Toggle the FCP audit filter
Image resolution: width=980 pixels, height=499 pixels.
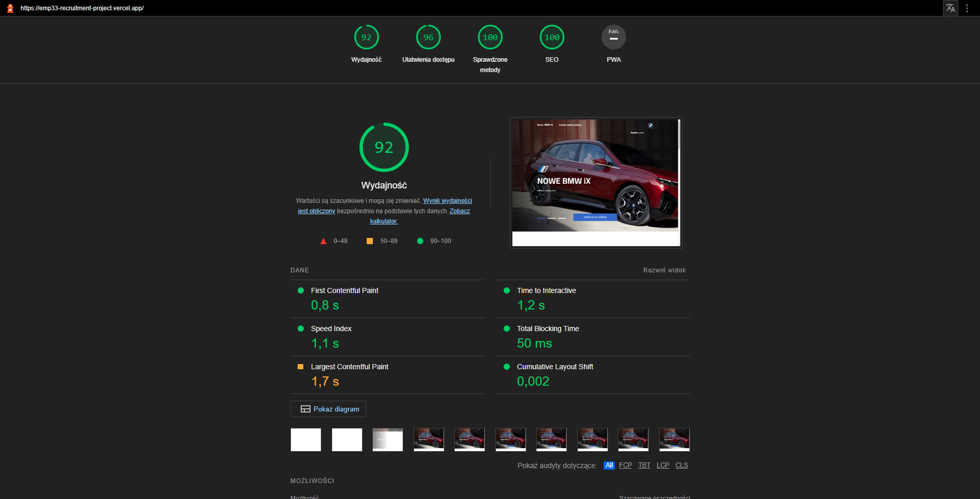click(625, 465)
